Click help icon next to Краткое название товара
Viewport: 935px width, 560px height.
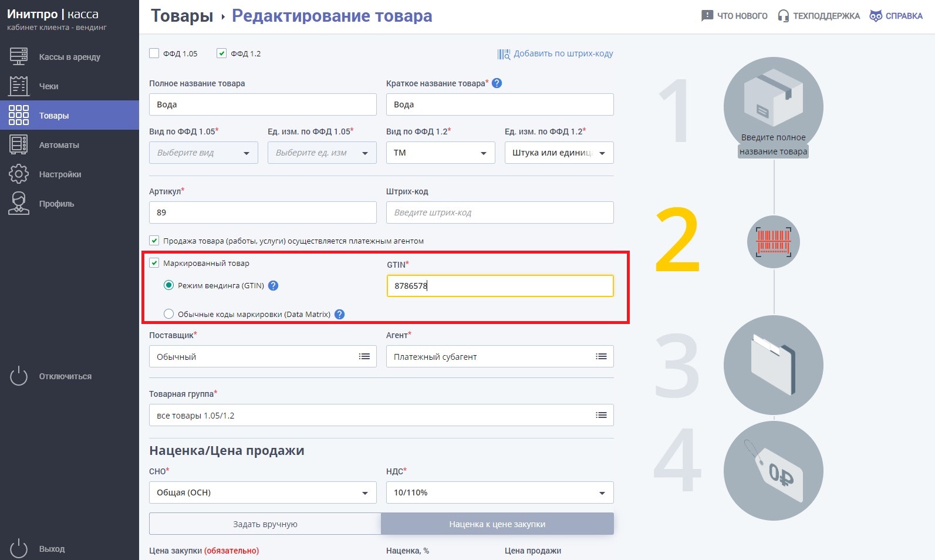tap(497, 83)
